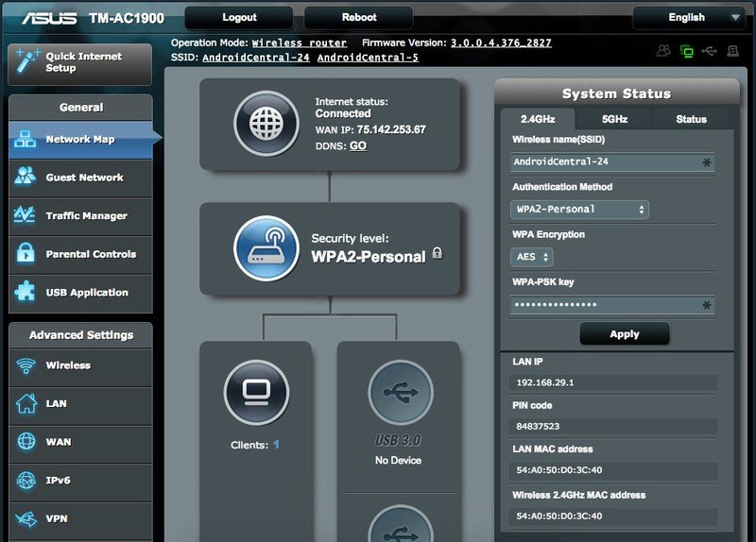Click the Wireless 2.4GHz MAC address value
Screen dimensions: 756x542
click(x=558, y=516)
